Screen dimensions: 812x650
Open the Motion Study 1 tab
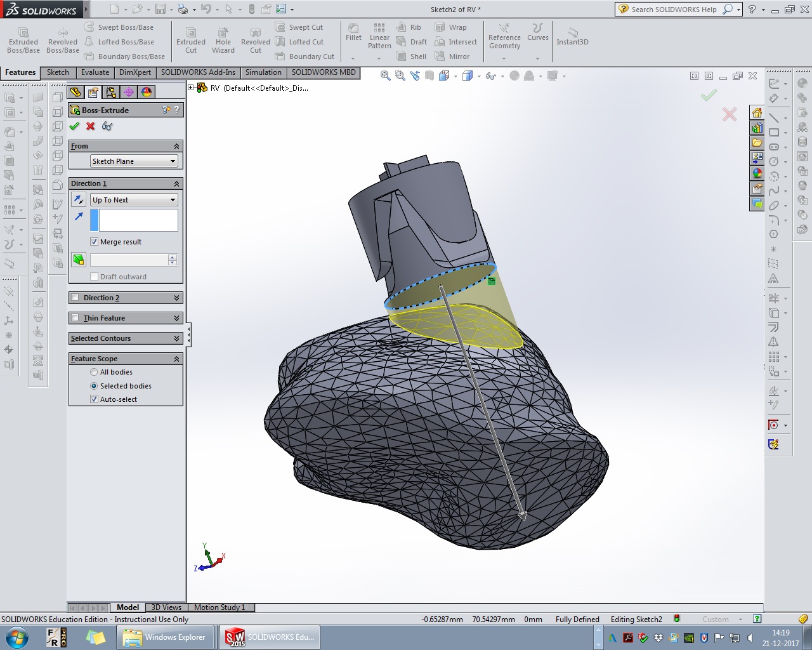(219, 607)
